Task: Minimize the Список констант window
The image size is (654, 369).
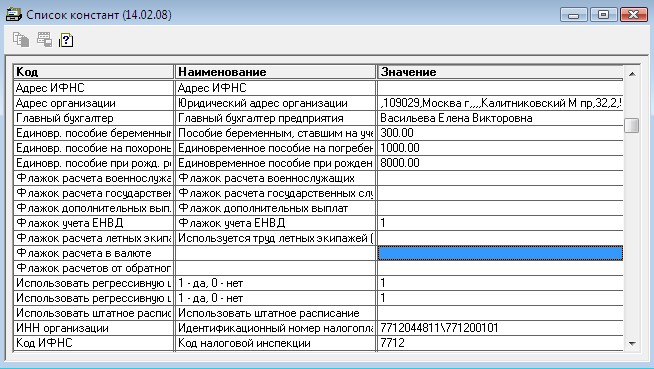Action: coord(574,15)
